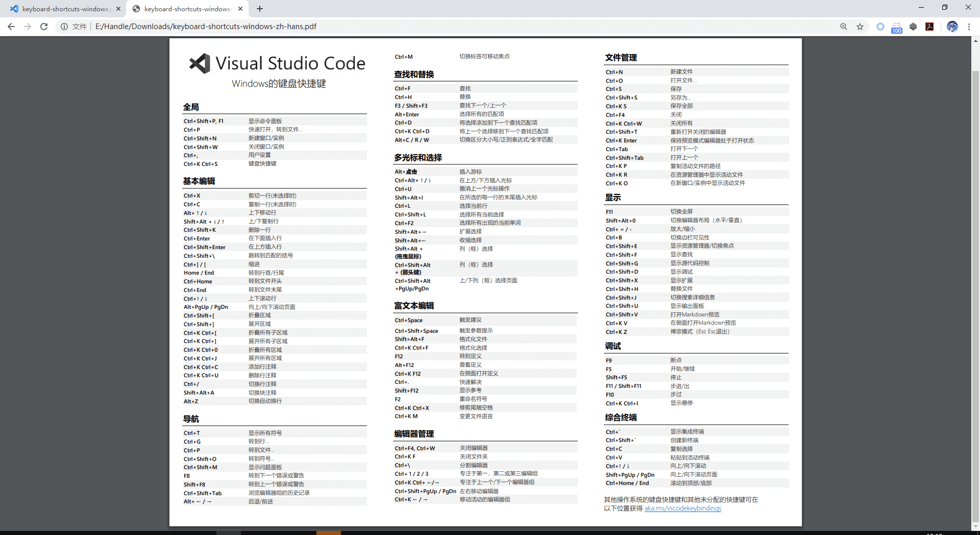
Task: Click 'Ctrl+Shift+K' 删除一行 row
Action: 275,230
